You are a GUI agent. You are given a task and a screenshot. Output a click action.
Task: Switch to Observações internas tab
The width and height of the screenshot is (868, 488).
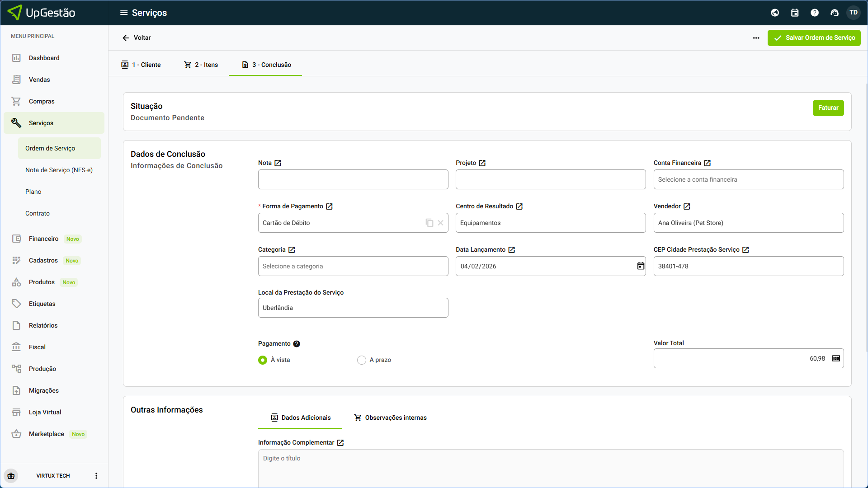pyautogui.click(x=390, y=418)
